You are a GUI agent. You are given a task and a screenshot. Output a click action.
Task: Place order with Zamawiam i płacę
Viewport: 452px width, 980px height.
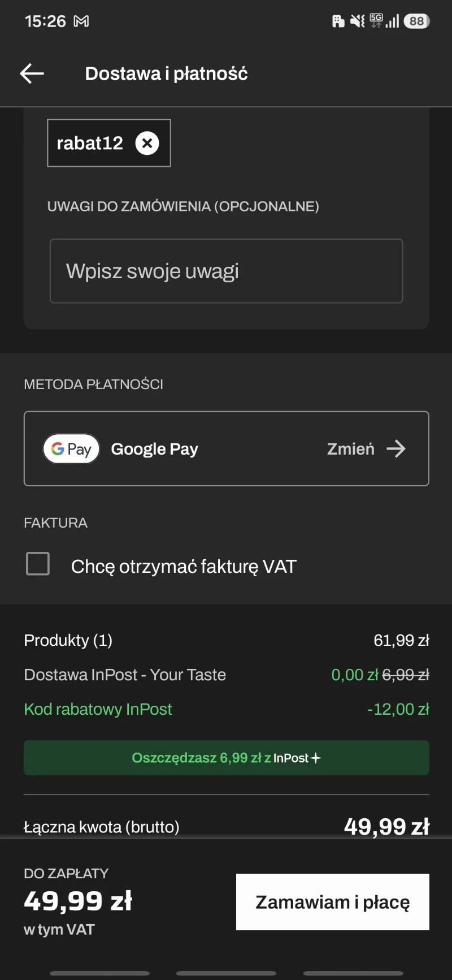tap(333, 902)
